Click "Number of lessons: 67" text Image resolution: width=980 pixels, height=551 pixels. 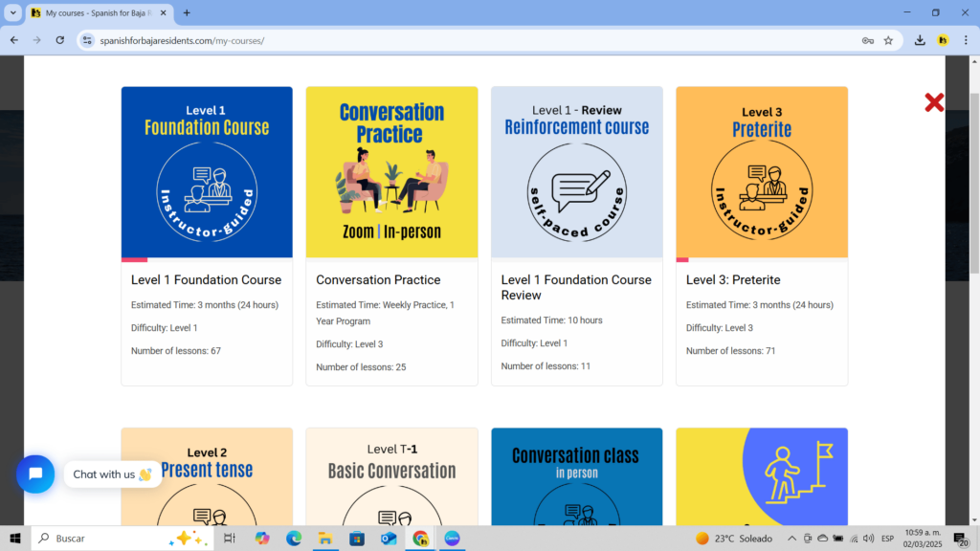click(x=176, y=351)
